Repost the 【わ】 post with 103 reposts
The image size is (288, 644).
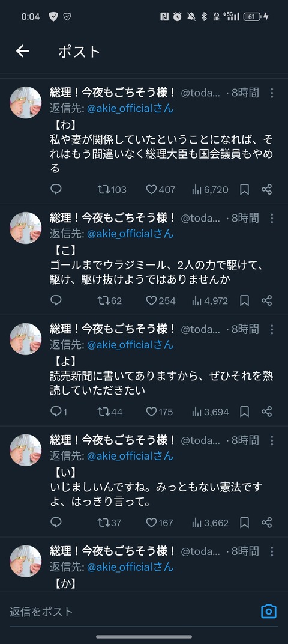coord(112,189)
